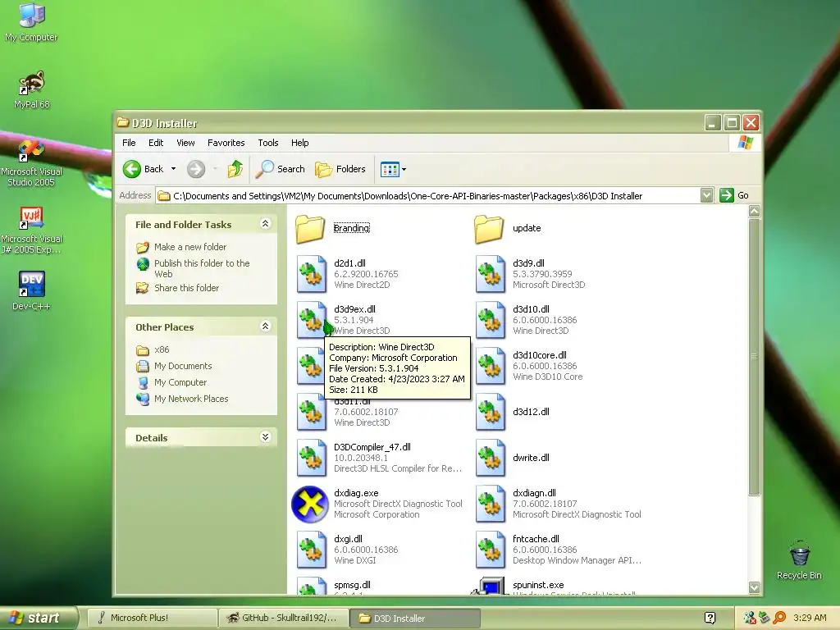The width and height of the screenshot is (840, 630).
Task: Select the spuninst.exe file name
Action: [x=538, y=585]
